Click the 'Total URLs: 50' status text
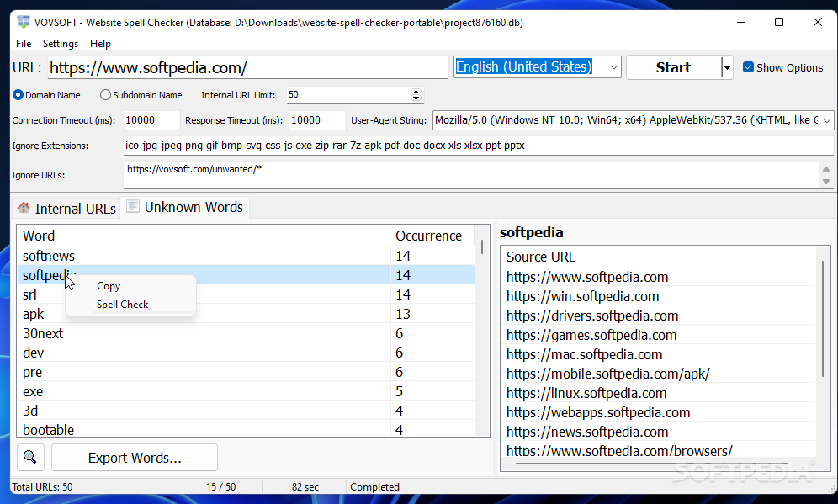 click(x=42, y=487)
